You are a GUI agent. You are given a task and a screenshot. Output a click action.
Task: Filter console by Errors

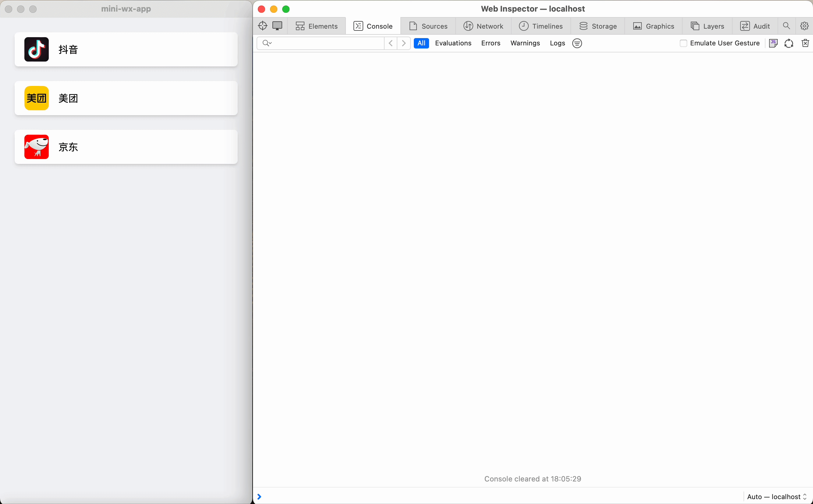click(x=490, y=43)
